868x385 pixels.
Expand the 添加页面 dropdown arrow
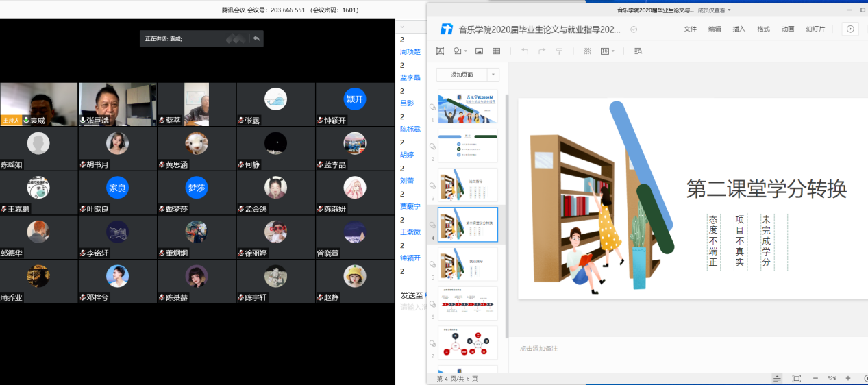(493, 75)
